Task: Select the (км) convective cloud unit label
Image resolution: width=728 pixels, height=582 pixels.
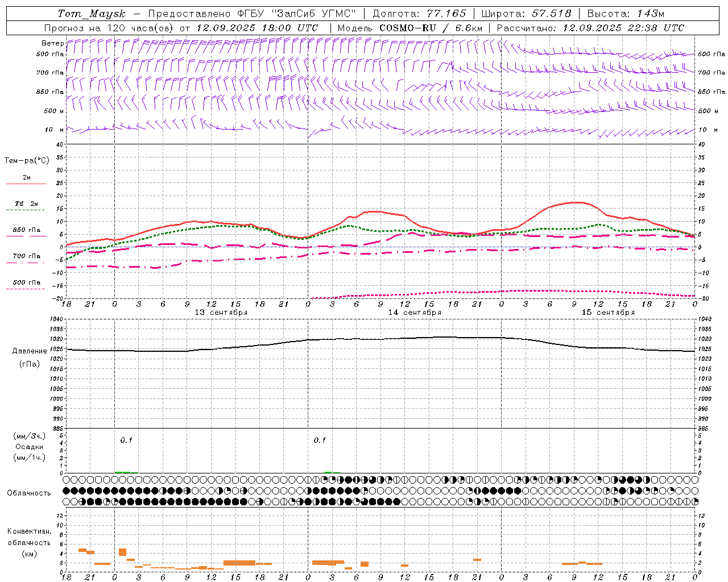Action: pyautogui.click(x=30, y=554)
